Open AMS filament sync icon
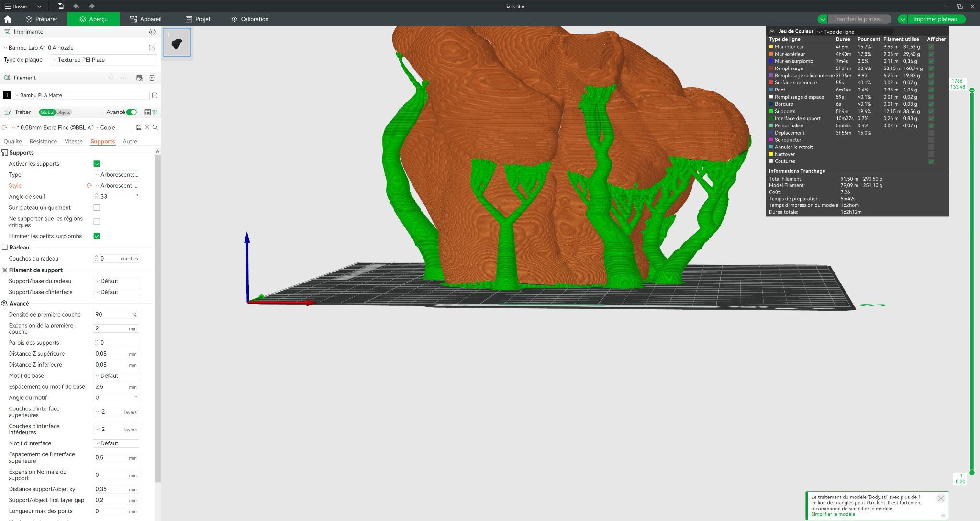 click(x=139, y=78)
